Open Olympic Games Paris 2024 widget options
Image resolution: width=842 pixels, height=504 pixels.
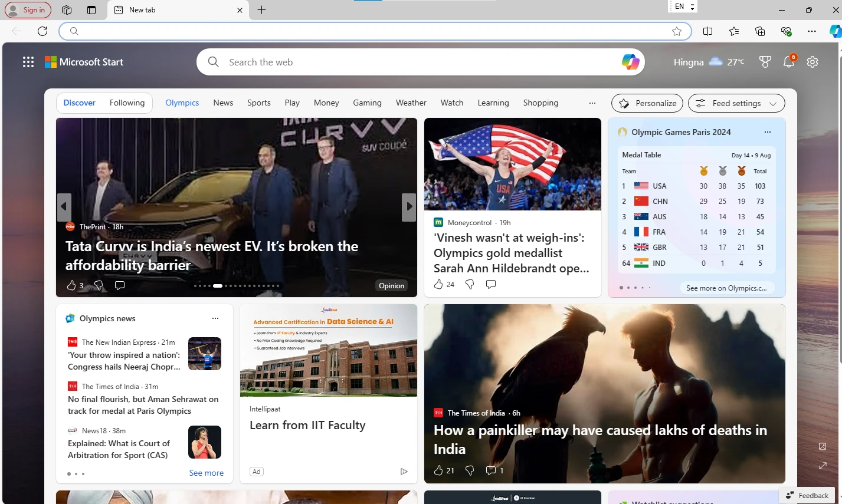[x=768, y=132]
